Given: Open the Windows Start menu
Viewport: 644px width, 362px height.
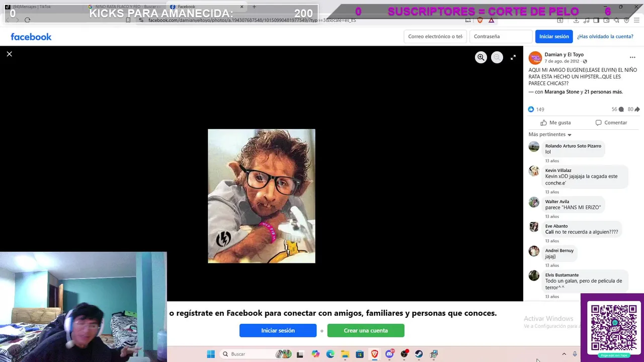Looking at the screenshot, I should click(x=211, y=354).
